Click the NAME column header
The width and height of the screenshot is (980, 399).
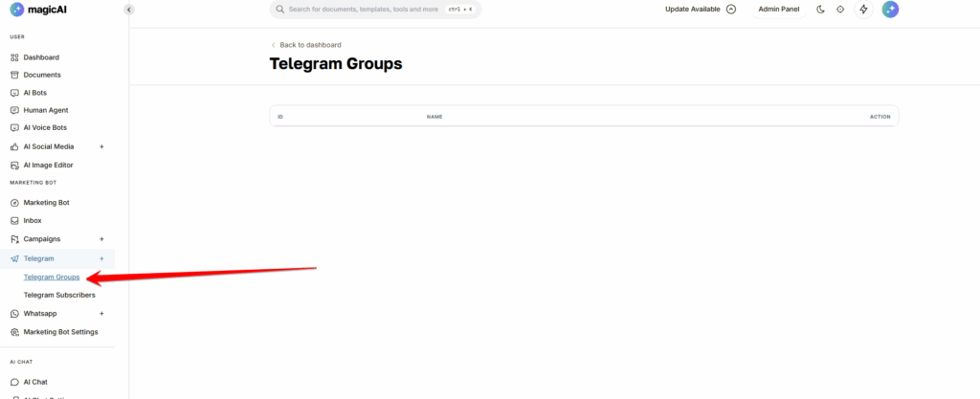(434, 118)
